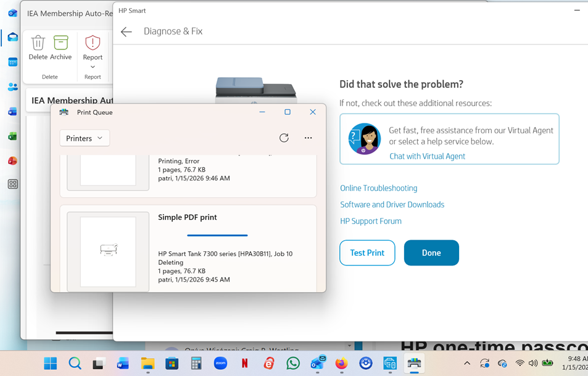Click the printer icon in the taskbar

tap(414, 363)
